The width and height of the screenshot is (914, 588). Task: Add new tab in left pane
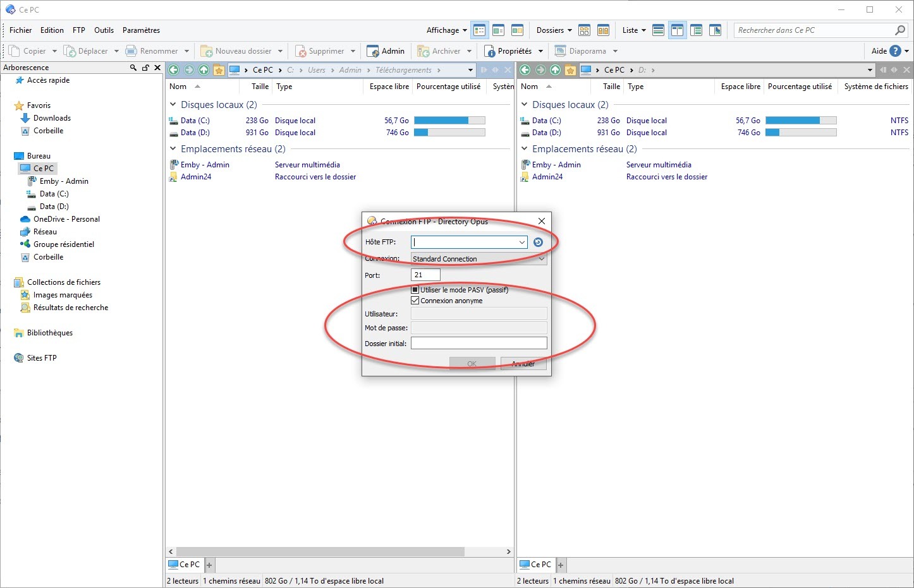click(209, 565)
